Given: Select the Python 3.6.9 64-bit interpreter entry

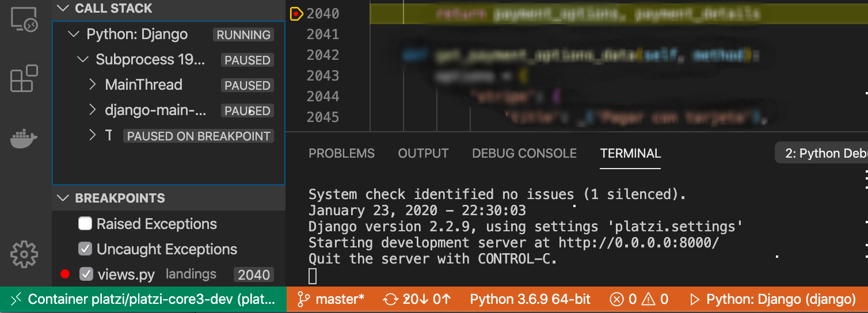Looking at the screenshot, I should [530, 299].
